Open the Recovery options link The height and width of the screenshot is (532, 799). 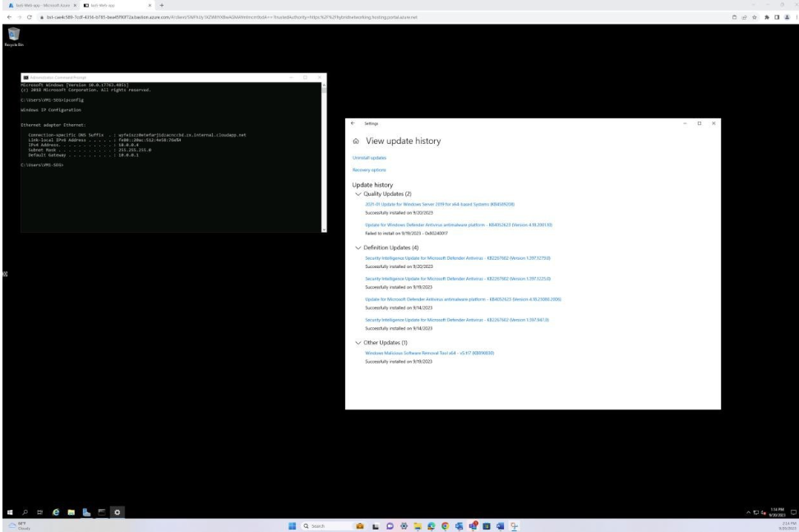[x=369, y=170]
